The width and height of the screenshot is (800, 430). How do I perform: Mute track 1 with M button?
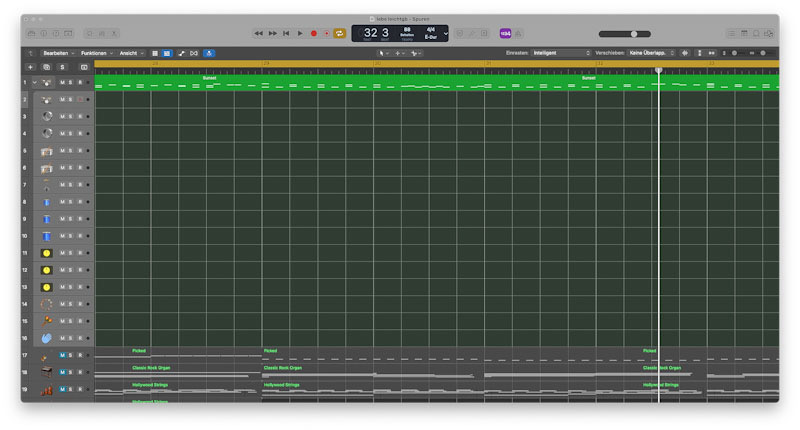click(62, 83)
